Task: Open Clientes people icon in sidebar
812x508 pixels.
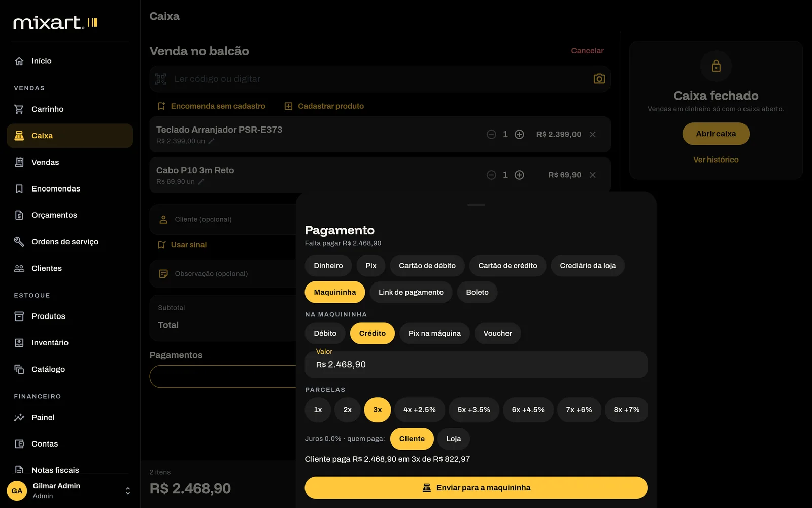Action: (19, 268)
